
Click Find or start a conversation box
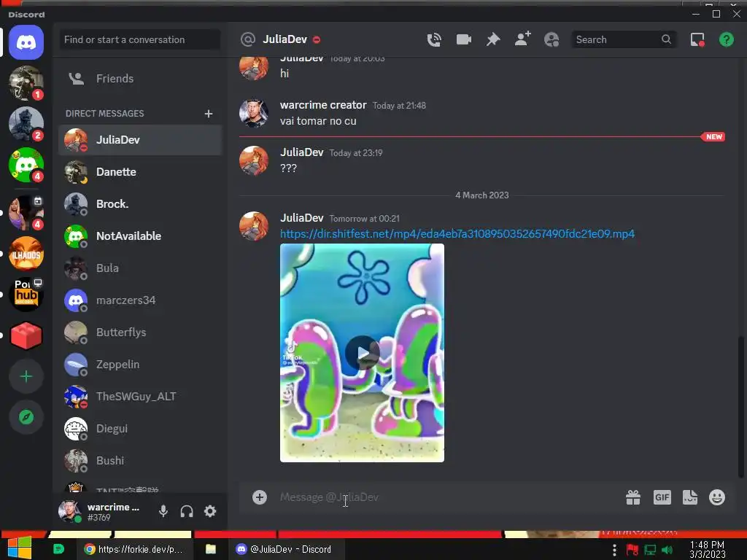click(x=139, y=39)
